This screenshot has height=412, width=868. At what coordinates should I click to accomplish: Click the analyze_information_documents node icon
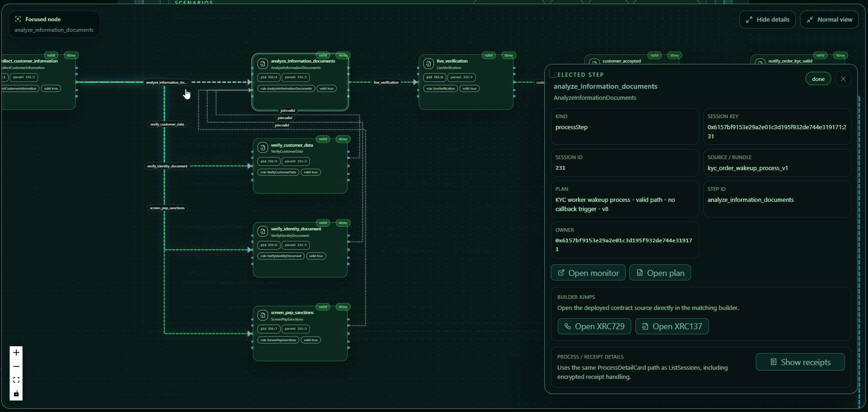point(263,63)
